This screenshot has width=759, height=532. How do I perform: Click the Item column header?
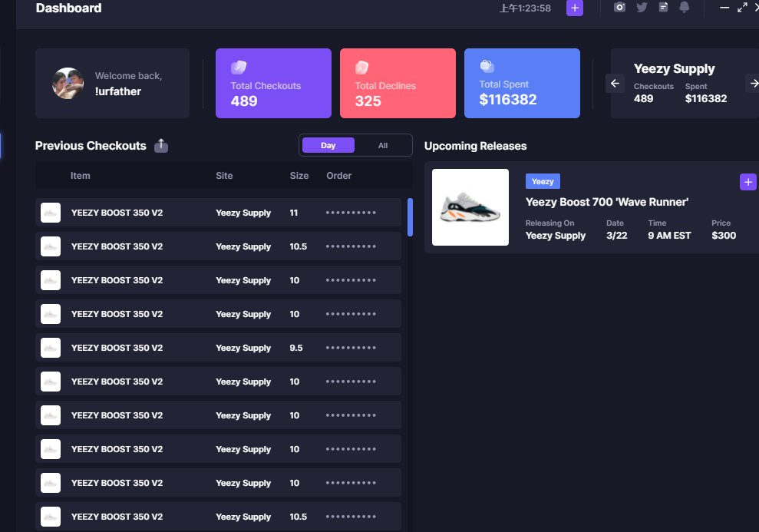click(x=81, y=176)
